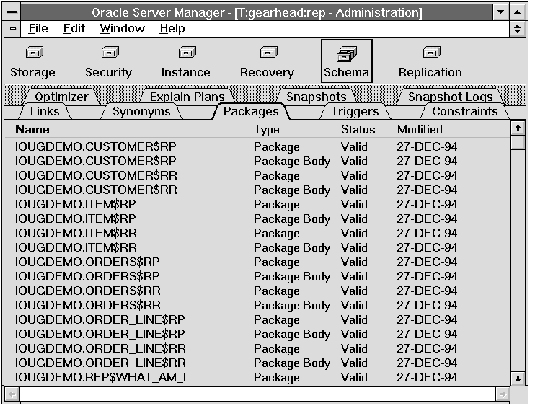Switch to the Constraints tab
The height and width of the screenshot is (407, 536).
click(x=465, y=111)
